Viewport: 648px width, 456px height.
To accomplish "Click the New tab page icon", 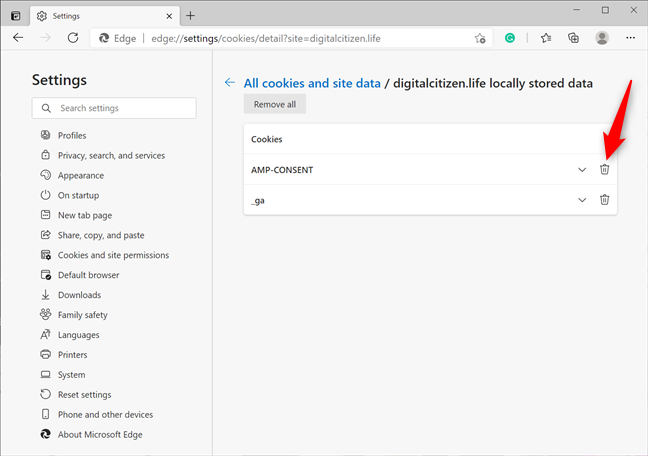I will [45, 215].
